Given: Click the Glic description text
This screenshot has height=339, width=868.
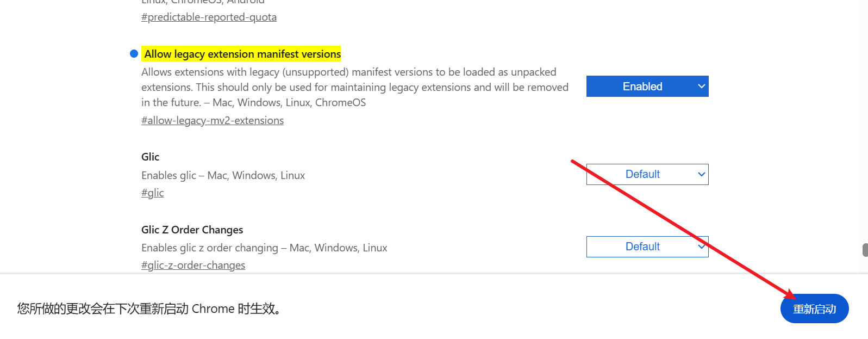Looking at the screenshot, I should (223, 175).
